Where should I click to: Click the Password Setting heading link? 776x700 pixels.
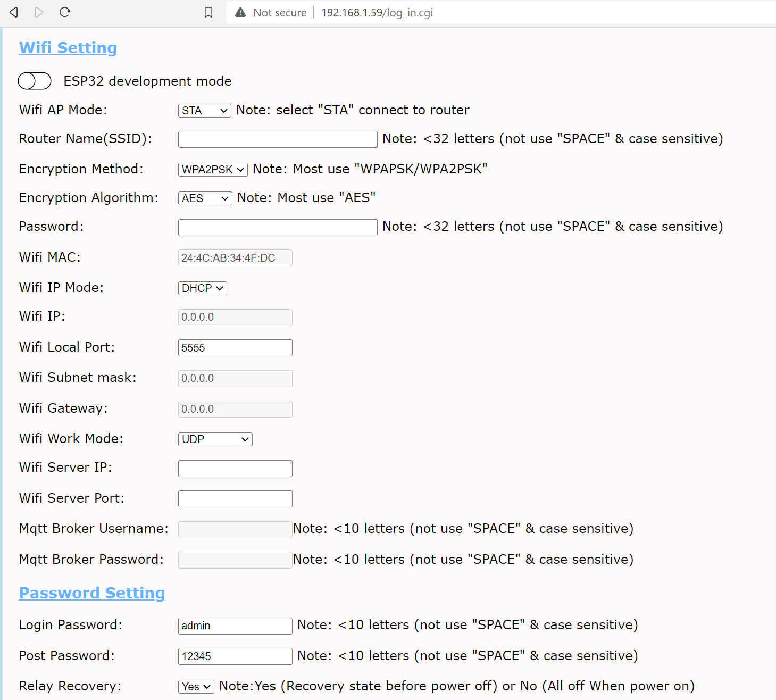[92, 593]
